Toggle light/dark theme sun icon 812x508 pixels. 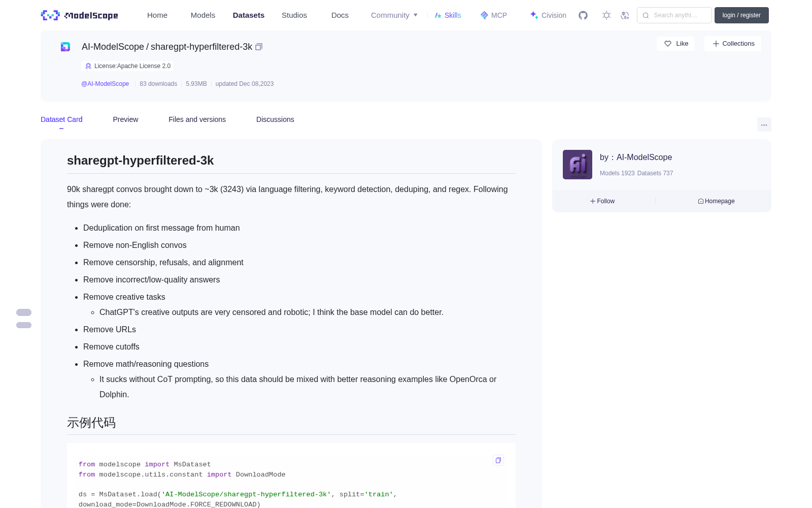[606, 15]
